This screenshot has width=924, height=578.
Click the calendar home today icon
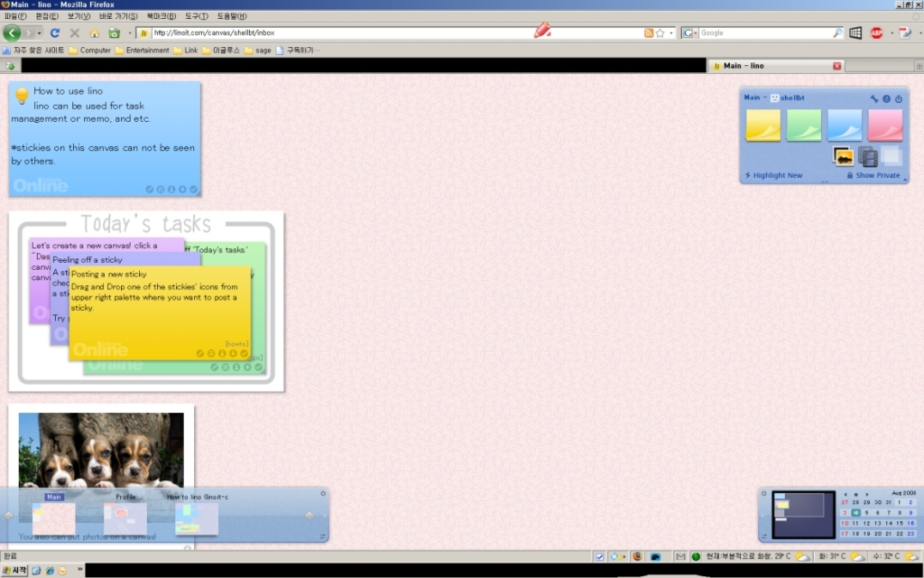pyautogui.click(x=856, y=494)
